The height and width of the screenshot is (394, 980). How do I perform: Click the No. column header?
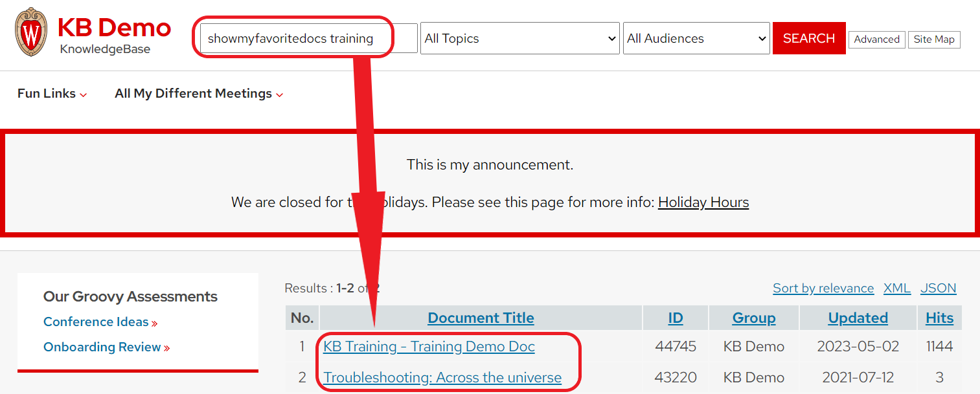302,318
